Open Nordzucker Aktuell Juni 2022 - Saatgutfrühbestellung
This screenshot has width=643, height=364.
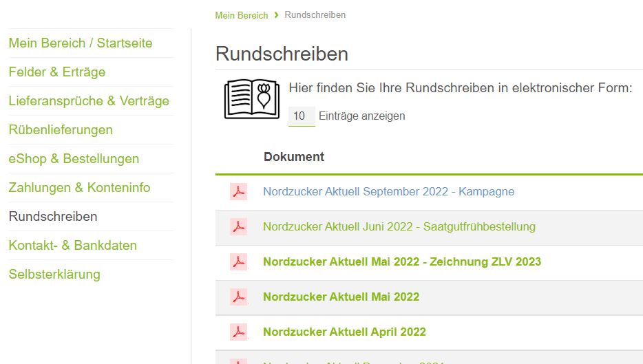(x=399, y=226)
